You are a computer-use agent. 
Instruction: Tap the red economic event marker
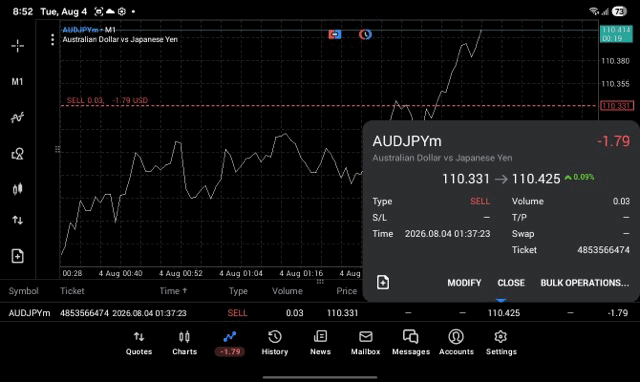335,34
